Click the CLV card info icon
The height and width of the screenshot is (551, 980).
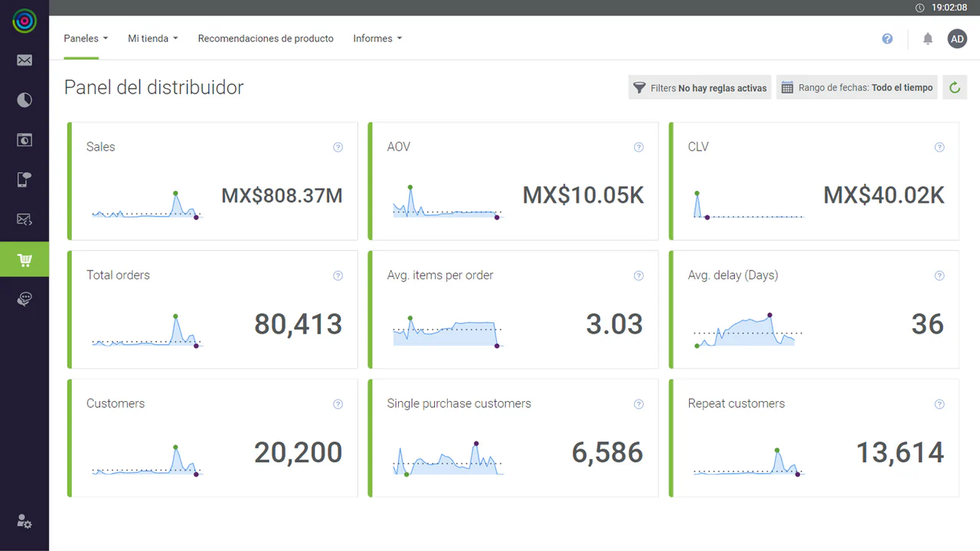[939, 148]
